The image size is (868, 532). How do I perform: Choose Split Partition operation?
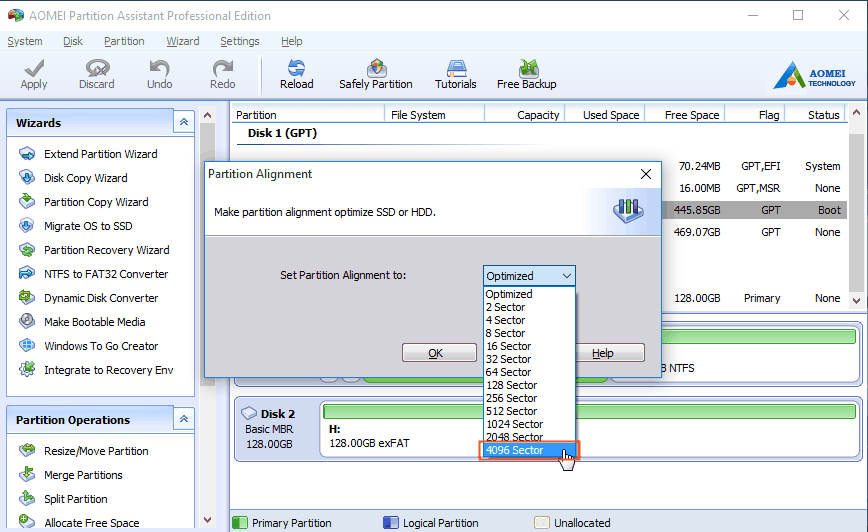76,499
